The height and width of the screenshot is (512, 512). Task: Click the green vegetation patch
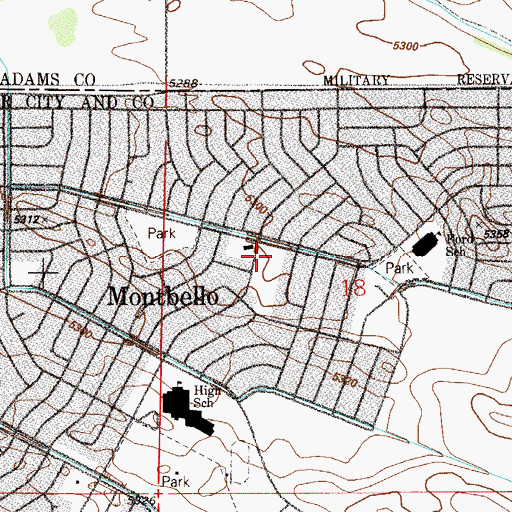(x=63, y=27)
